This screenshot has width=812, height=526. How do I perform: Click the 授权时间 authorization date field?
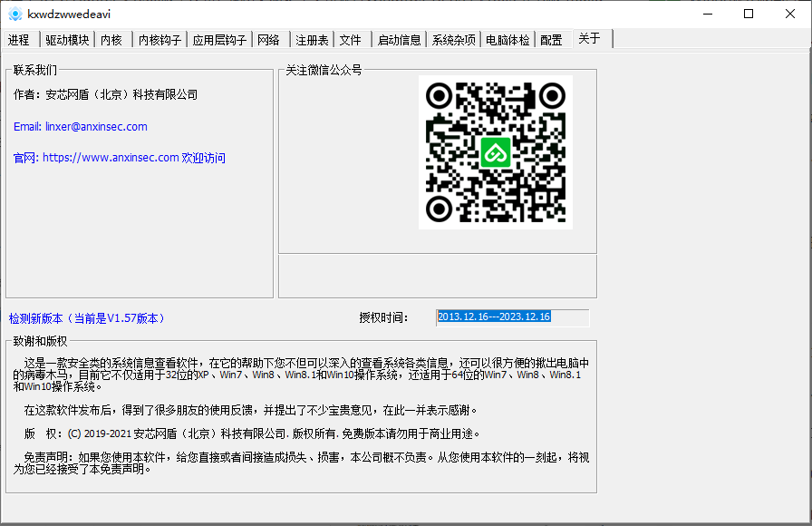512,317
